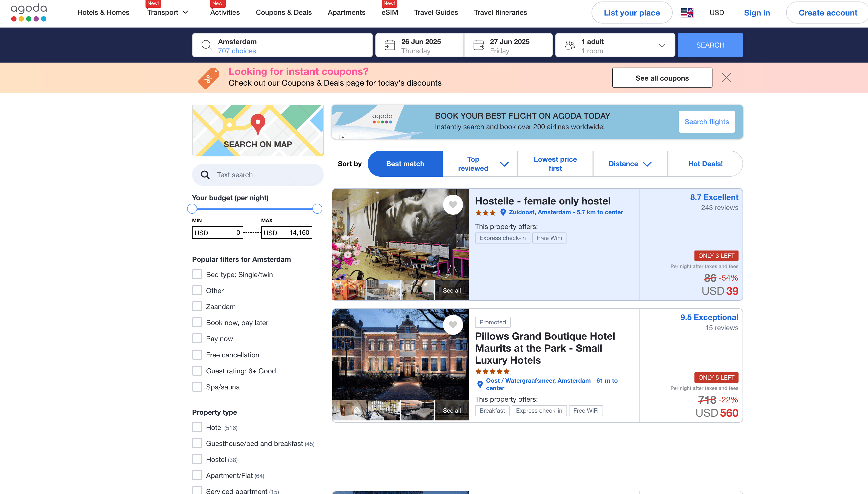Click Pillows hotel five-star rating icons
Viewport: 868px width, 494px height.
click(x=492, y=372)
